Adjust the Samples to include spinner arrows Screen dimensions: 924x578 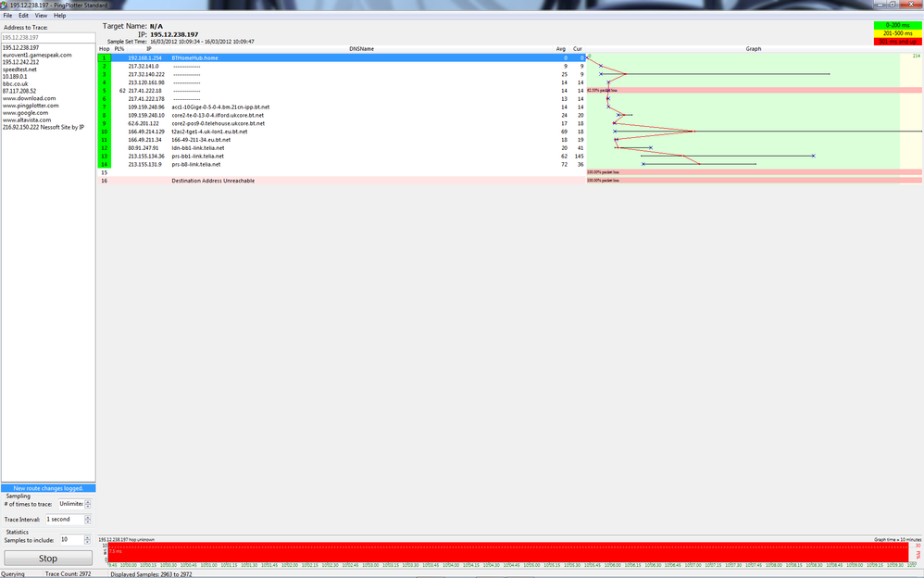click(87, 540)
